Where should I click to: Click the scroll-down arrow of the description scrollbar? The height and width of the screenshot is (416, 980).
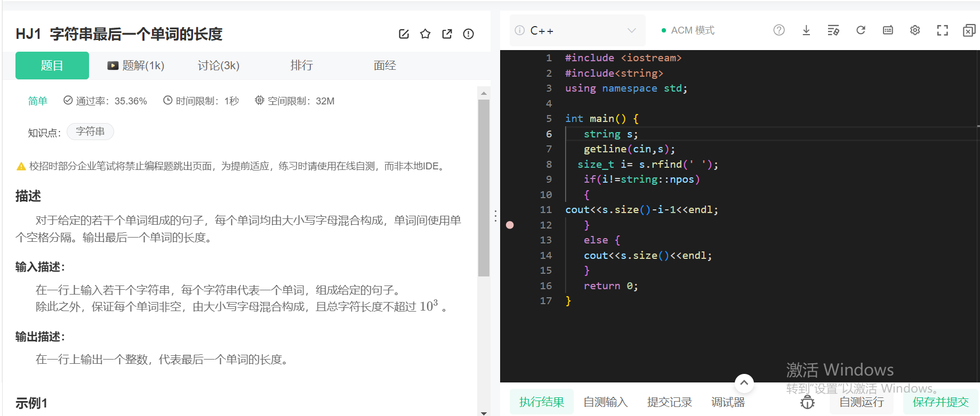click(x=484, y=413)
